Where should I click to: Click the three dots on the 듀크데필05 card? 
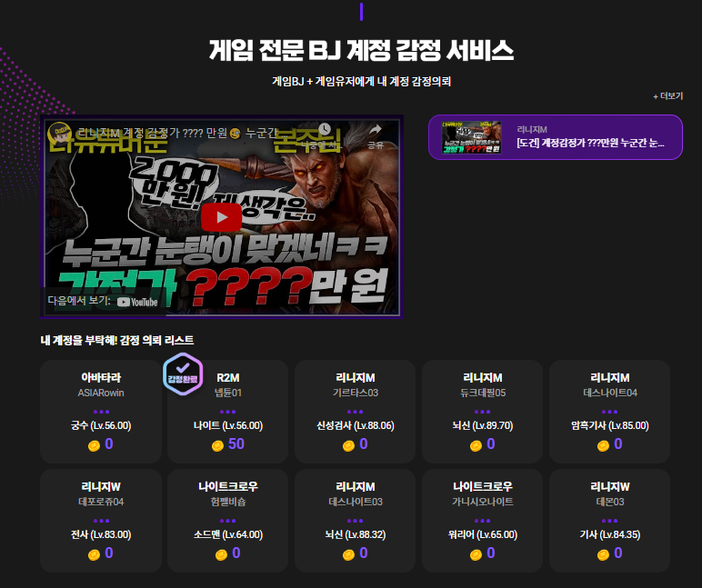[x=482, y=412]
